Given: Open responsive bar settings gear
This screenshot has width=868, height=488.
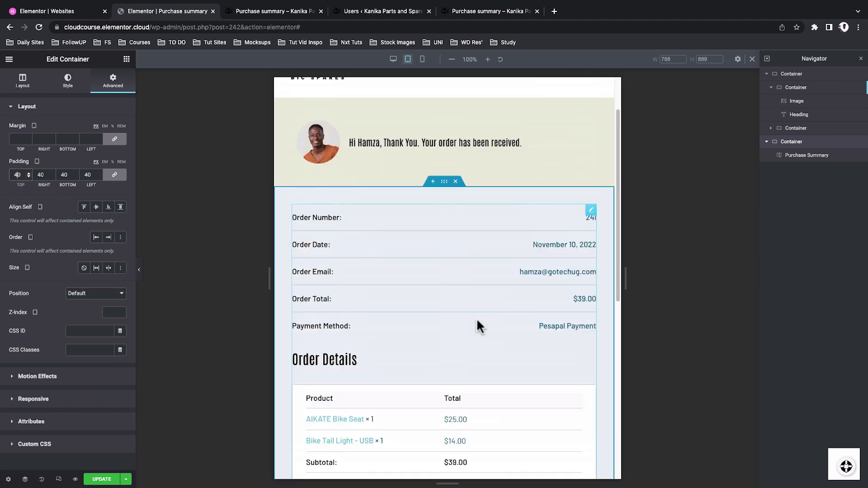Looking at the screenshot, I should tap(738, 59).
